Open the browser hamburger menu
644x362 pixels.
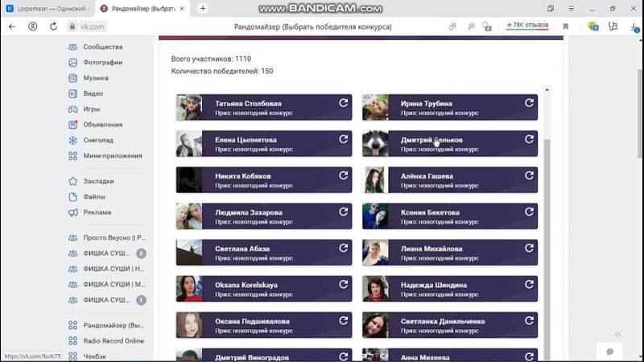click(572, 8)
